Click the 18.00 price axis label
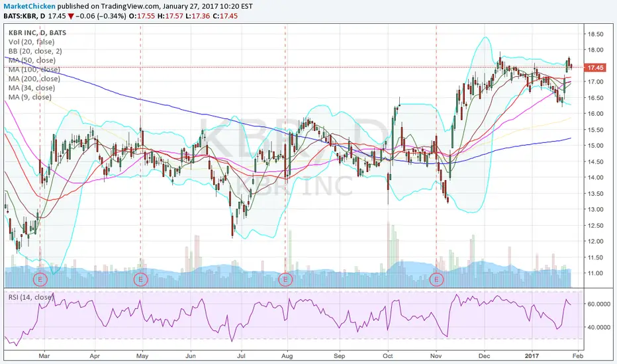The height and width of the screenshot is (364, 617). tap(595, 50)
